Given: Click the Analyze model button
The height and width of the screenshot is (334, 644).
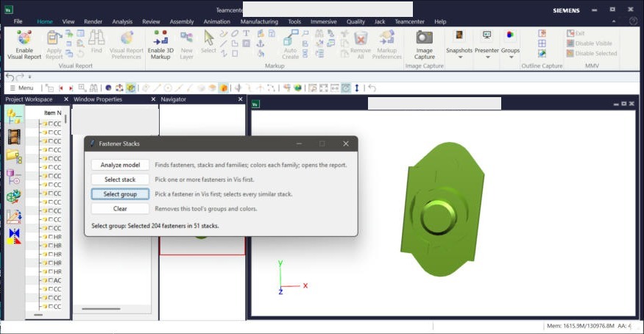Looking at the screenshot, I should [x=120, y=165].
